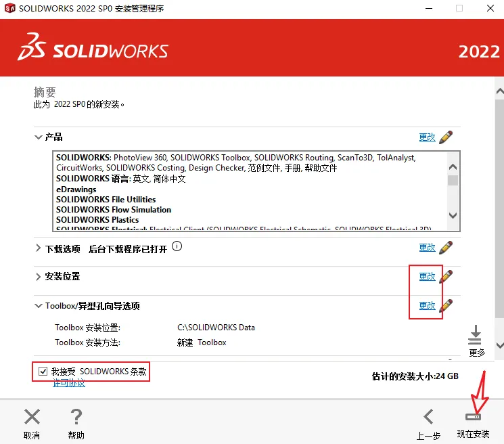This screenshot has width=504, height=444.
Task: Click the 更改 link for 安装位置
Action: click(x=427, y=277)
